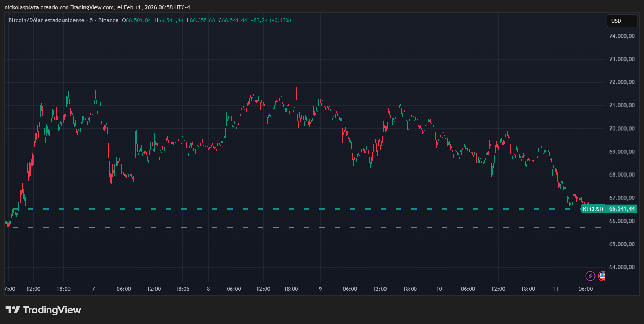The height and width of the screenshot is (324, 644).
Task: Click the 18:05 time axis label
Action: point(182,289)
